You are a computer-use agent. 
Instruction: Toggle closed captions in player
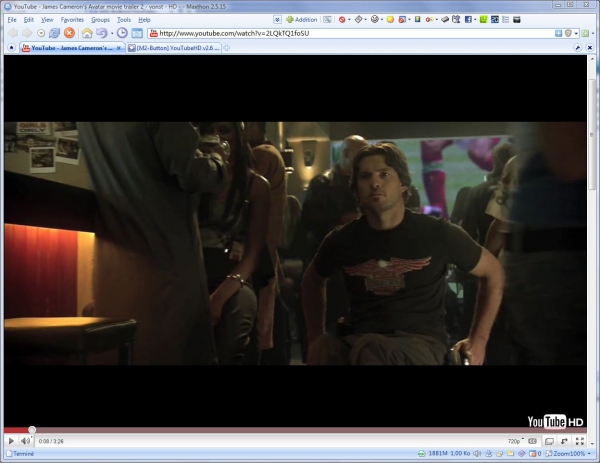532,441
